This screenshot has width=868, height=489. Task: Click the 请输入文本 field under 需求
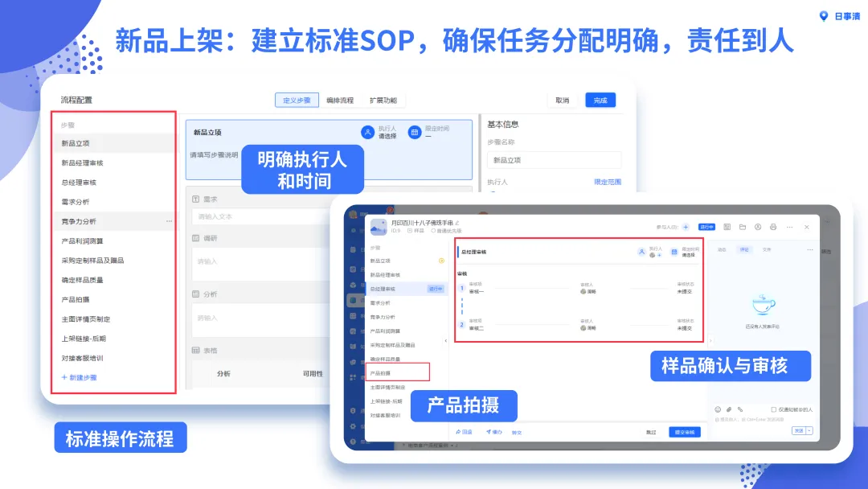point(260,216)
